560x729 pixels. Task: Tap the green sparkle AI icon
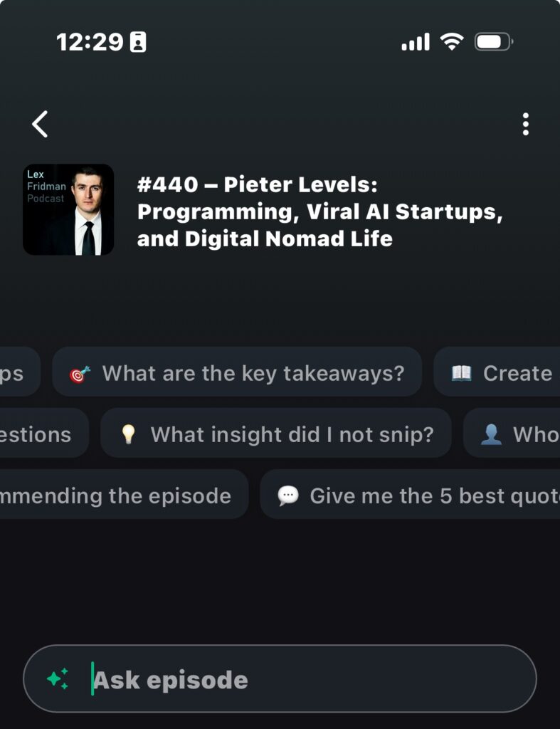[x=58, y=678]
